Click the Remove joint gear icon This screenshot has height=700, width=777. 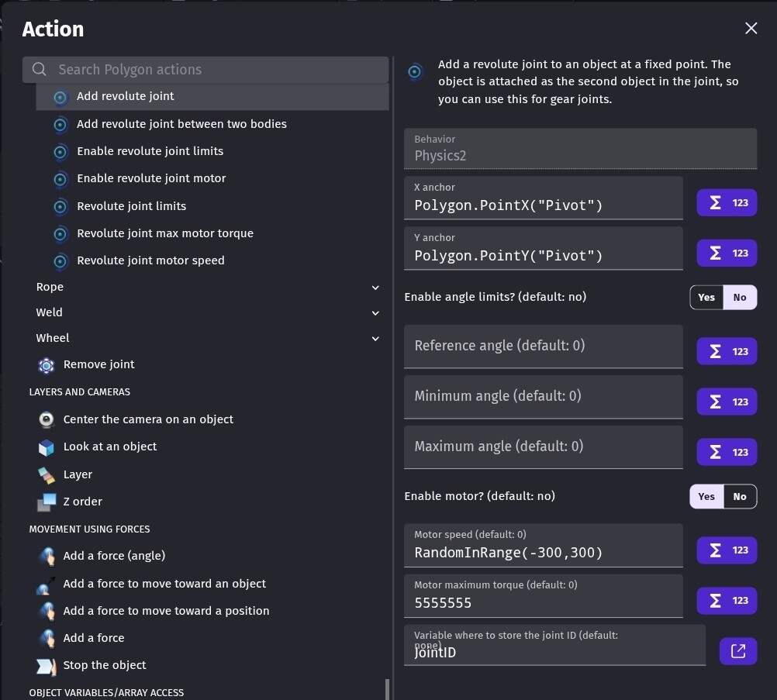point(47,365)
